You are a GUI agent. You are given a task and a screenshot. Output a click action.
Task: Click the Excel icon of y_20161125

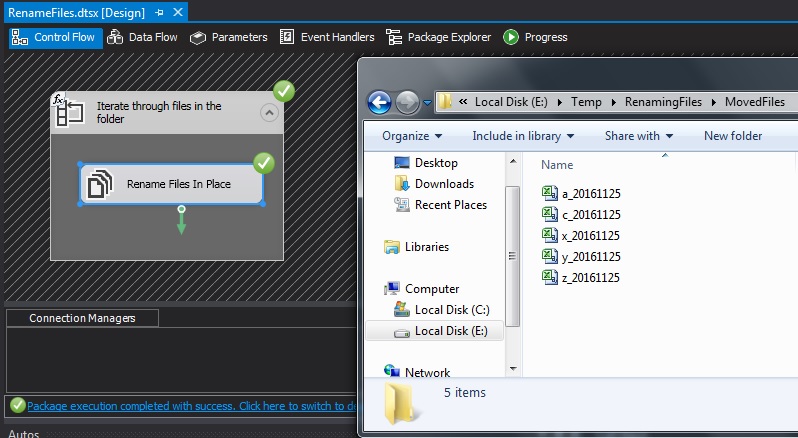(x=550, y=256)
